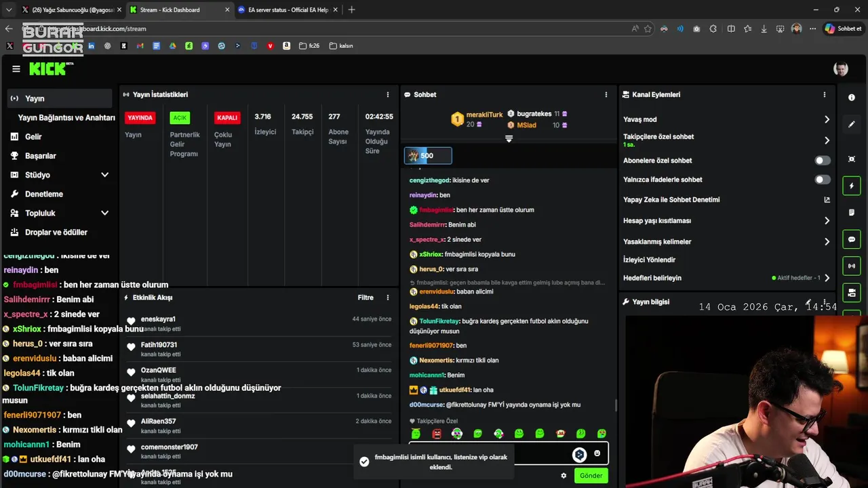The height and width of the screenshot is (488, 868).
Task: Open the Gmail bookmark in bookmarks bar
Action: point(140,46)
